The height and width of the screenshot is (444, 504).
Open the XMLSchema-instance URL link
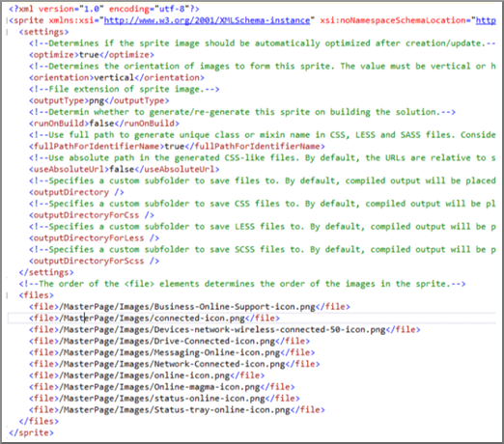[207, 20]
